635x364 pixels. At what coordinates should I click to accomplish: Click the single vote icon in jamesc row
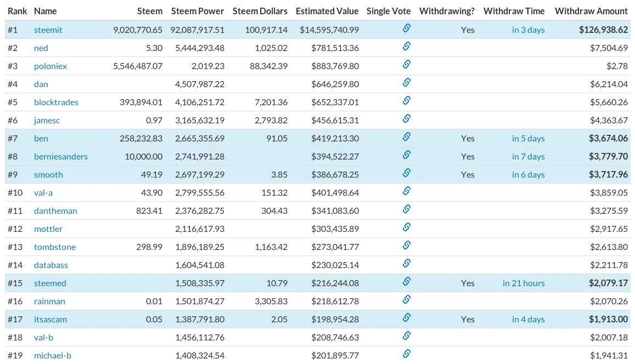point(407,118)
